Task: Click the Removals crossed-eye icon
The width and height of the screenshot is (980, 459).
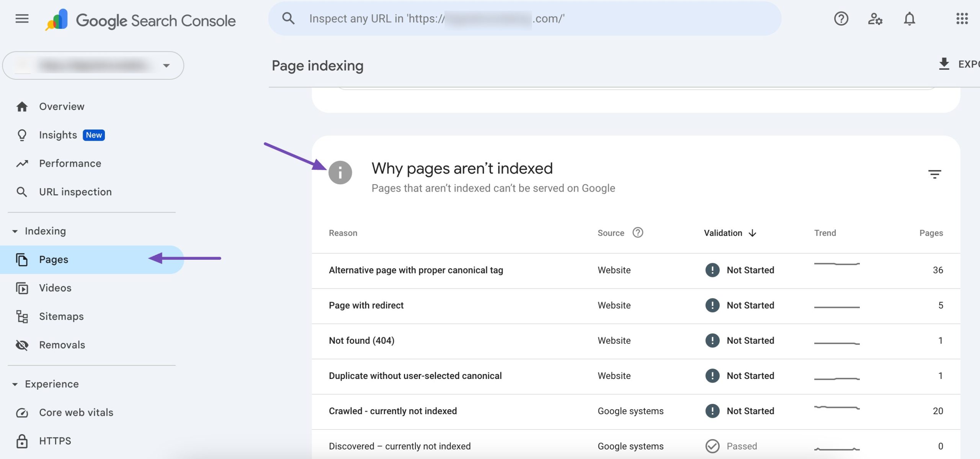Action: click(x=22, y=345)
